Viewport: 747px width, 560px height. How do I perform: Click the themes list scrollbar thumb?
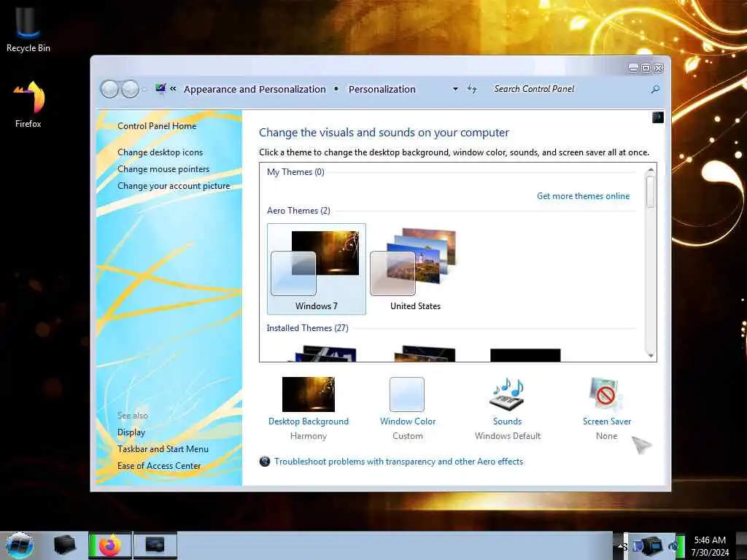point(650,190)
